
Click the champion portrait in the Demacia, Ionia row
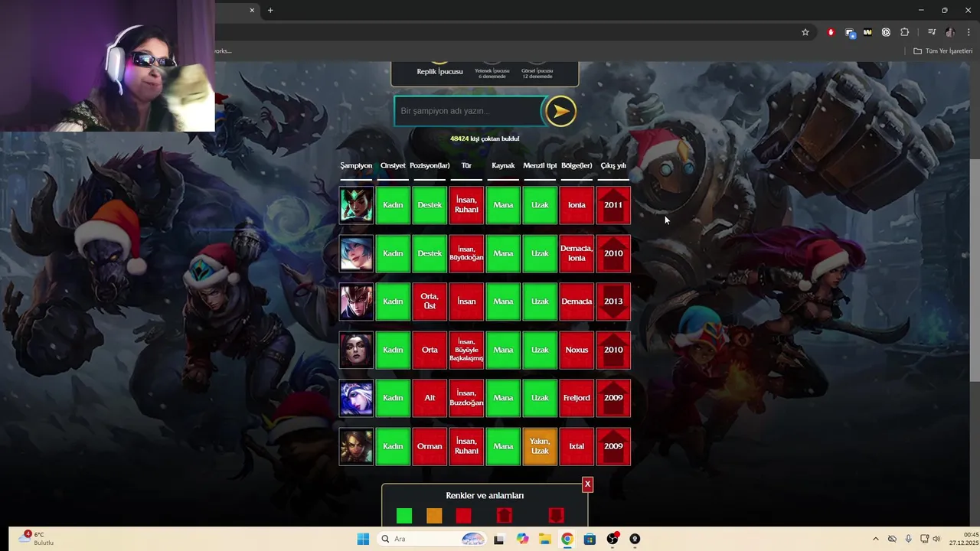pos(357,253)
